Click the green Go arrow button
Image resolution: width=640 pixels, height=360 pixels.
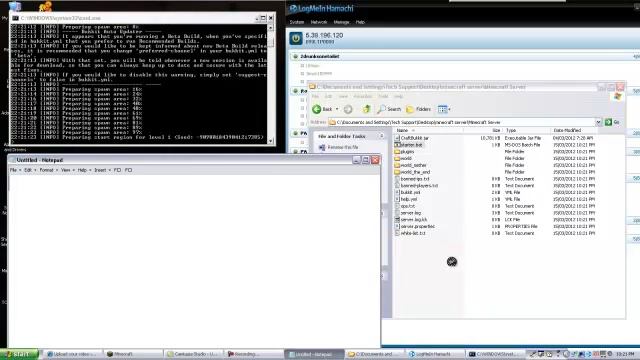pyautogui.click(x=609, y=122)
